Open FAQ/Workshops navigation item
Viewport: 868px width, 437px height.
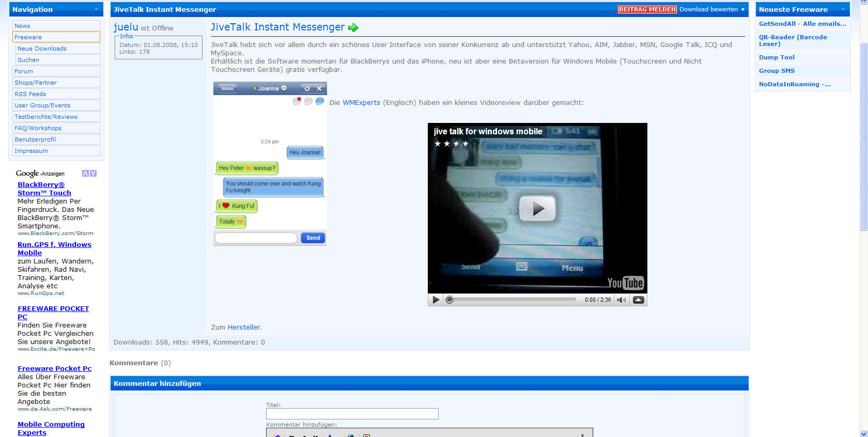pyautogui.click(x=56, y=128)
